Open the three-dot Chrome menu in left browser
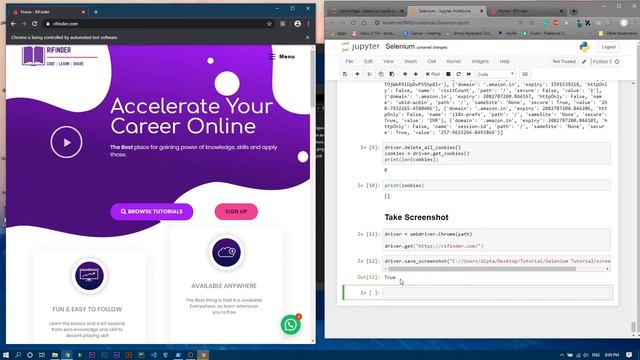640x360 pixels. (309, 24)
